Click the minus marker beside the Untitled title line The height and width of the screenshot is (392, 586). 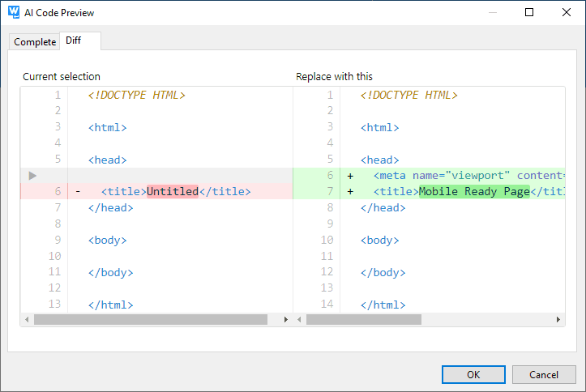tap(78, 192)
